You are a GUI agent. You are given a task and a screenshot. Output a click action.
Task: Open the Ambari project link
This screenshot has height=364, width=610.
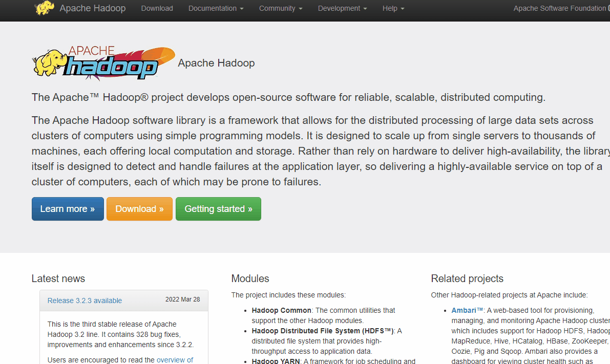pos(467,310)
